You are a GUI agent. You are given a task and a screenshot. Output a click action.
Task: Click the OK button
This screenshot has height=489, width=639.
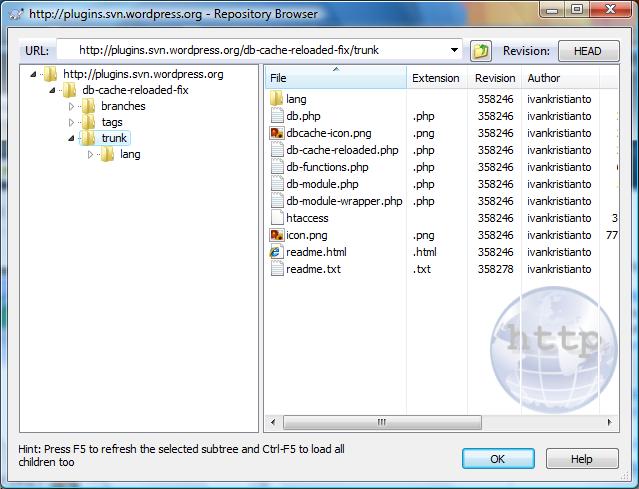(x=498, y=459)
